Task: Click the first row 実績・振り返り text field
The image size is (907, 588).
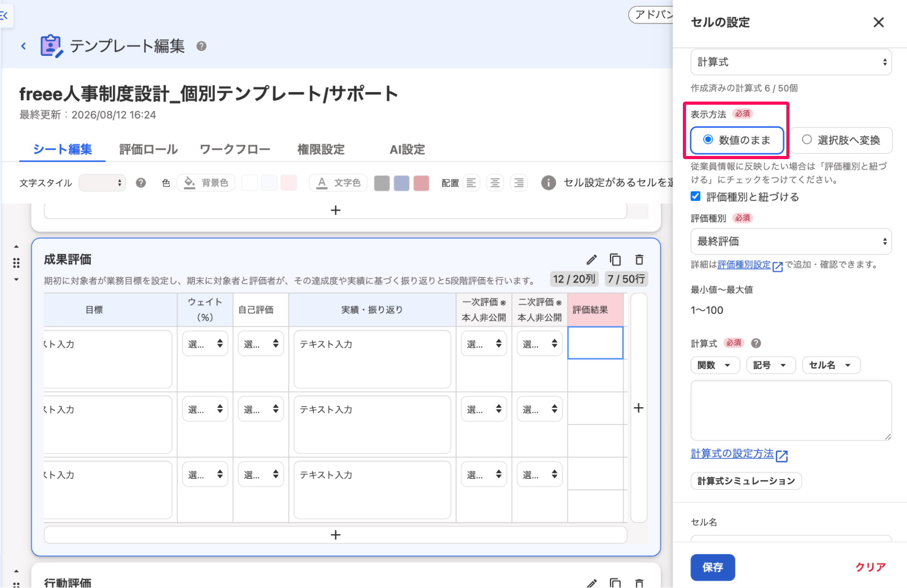Action: tap(372, 359)
